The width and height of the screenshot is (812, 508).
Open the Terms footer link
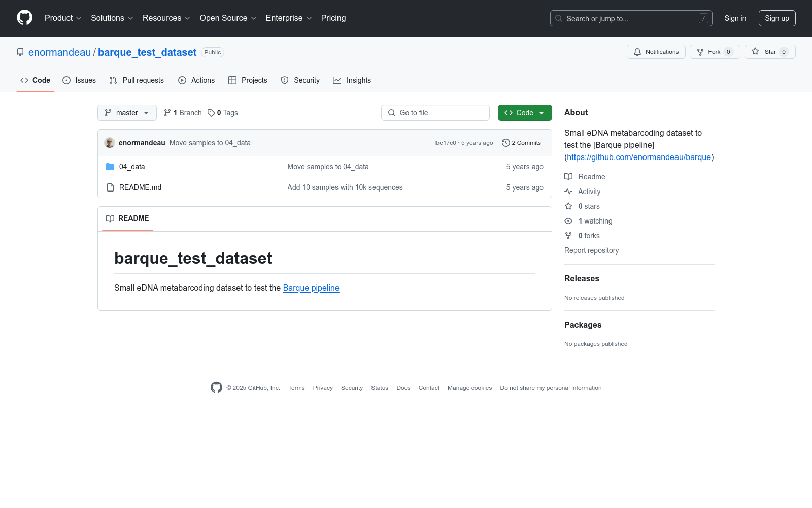point(296,388)
